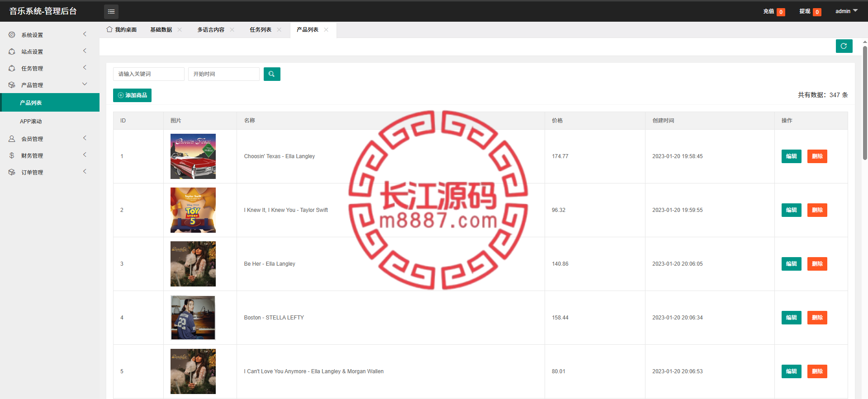Viewport: 868px width, 399px height.
Task: Close the 任务列表 tab
Action: pos(279,30)
